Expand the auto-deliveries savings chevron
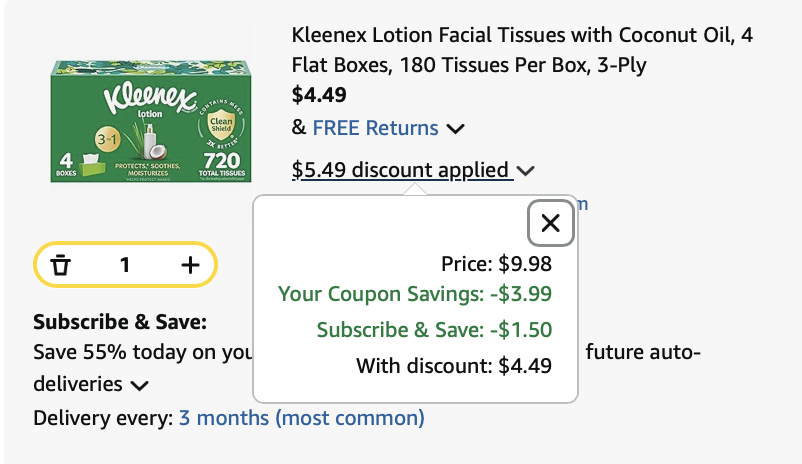802x464 pixels. click(x=139, y=385)
